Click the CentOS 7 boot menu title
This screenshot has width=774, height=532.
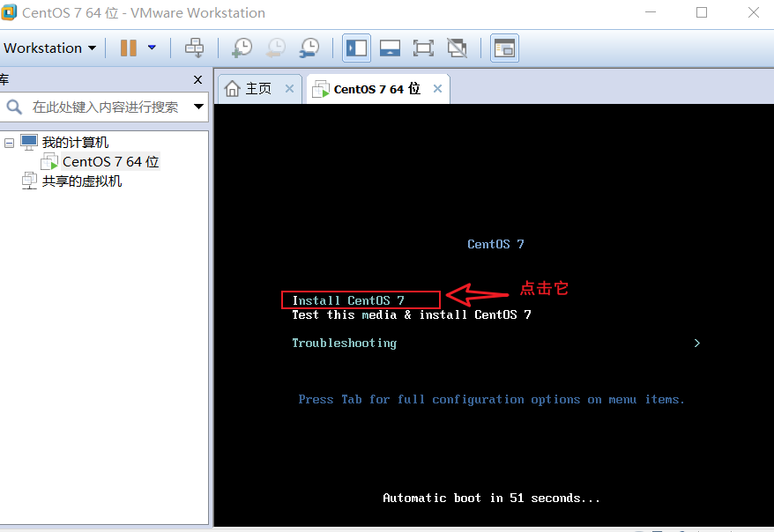(495, 244)
